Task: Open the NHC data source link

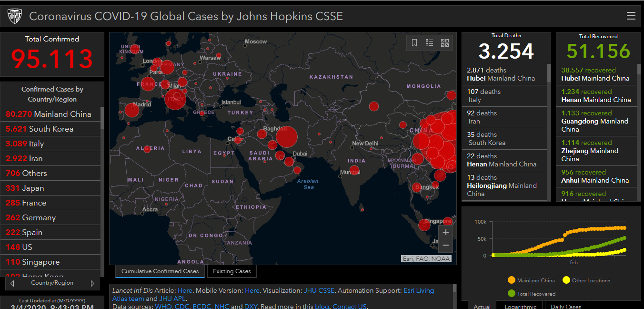Action: [x=222, y=307]
